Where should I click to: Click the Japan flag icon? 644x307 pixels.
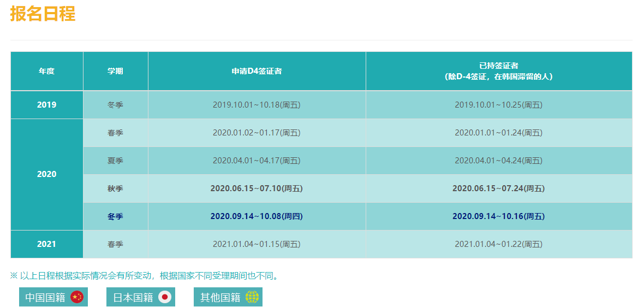pyautogui.click(x=164, y=297)
